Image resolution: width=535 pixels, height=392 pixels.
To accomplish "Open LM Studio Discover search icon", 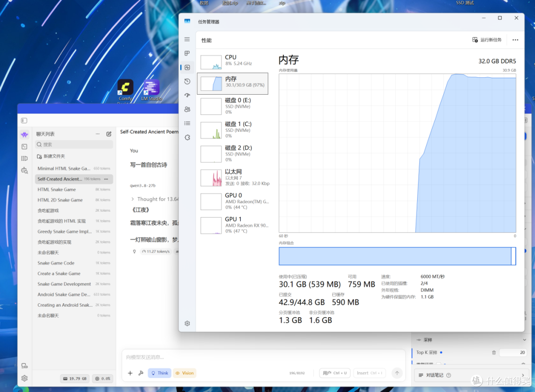I will tap(24, 170).
